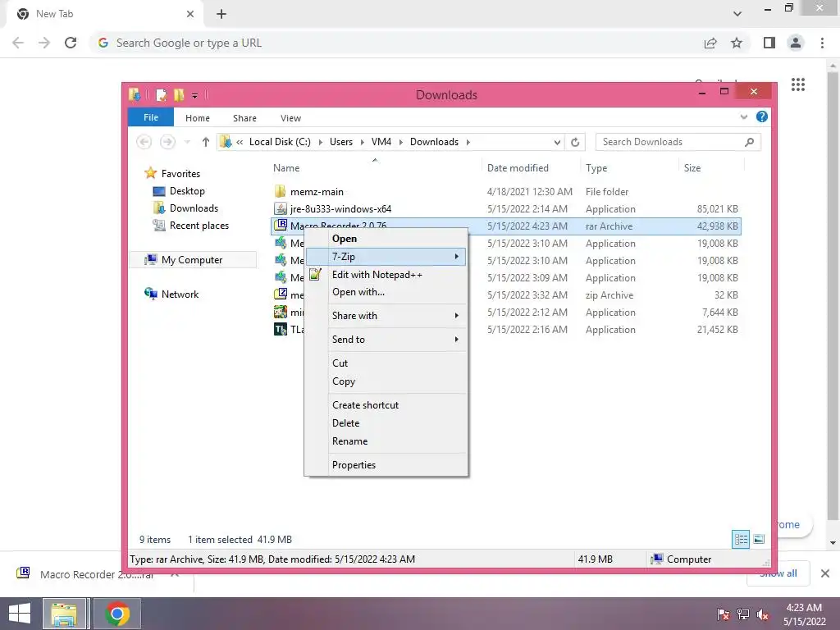This screenshot has width=840, height=630.
Task: Click quick access Properties icon
Action: coord(161,95)
